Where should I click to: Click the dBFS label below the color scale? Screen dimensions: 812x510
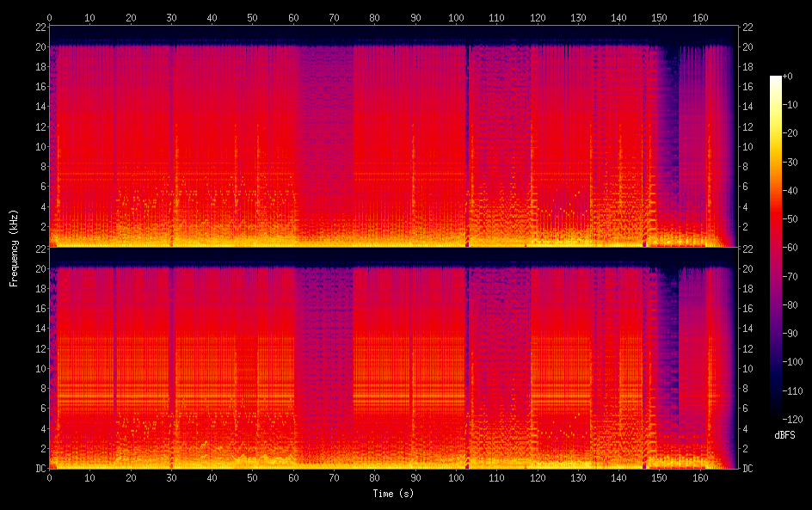784,436
